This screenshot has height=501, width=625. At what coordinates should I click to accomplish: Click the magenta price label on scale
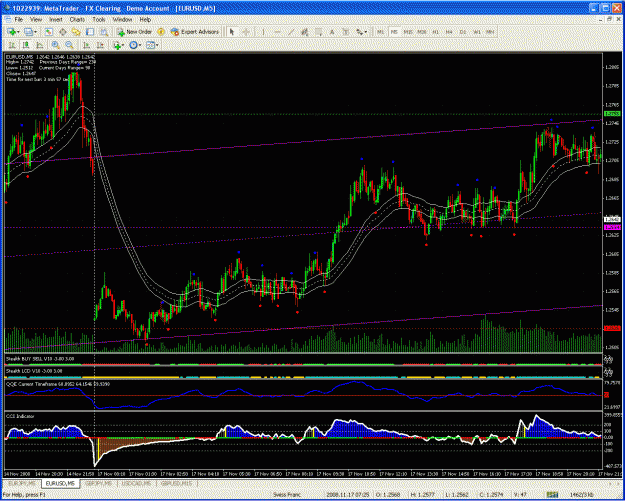[x=612, y=227]
